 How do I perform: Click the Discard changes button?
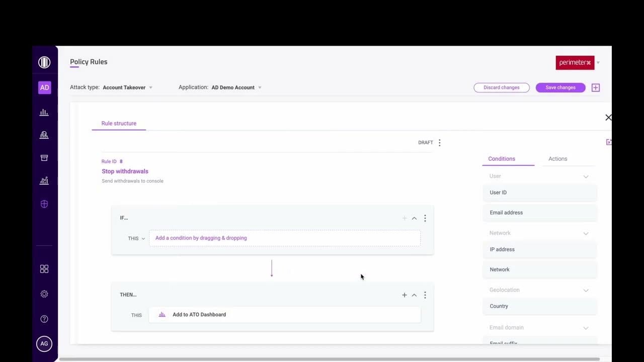pyautogui.click(x=502, y=87)
